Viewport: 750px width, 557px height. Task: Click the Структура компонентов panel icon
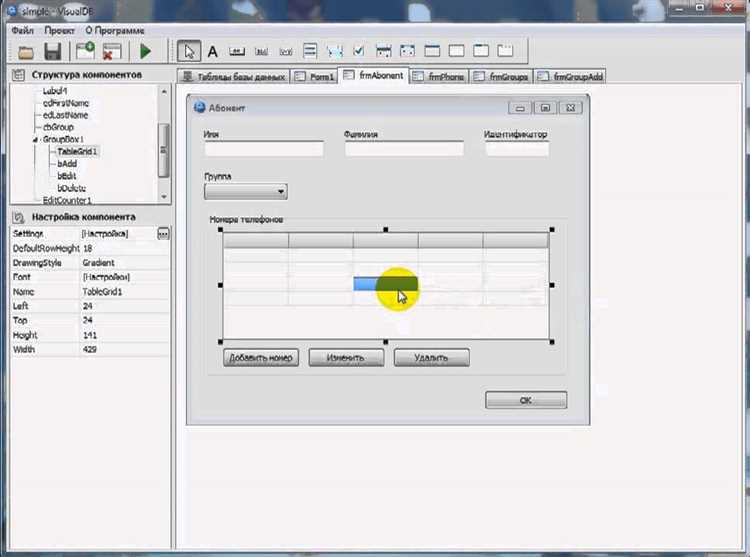pos(19,75)
